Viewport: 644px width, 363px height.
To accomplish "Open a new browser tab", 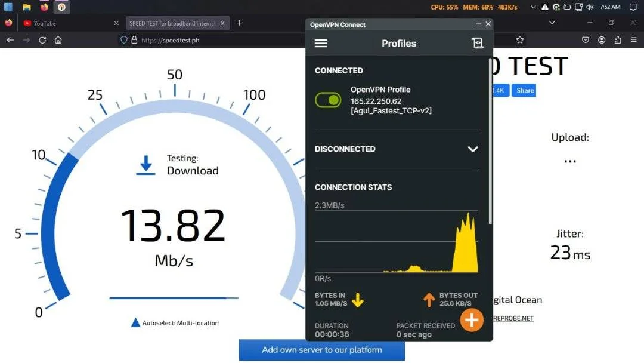I will [239, 23].
